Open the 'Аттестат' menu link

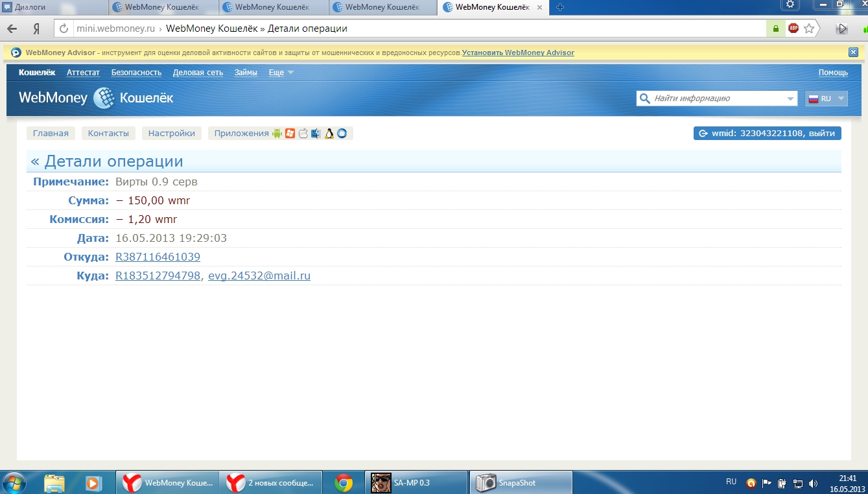point(83,73)
